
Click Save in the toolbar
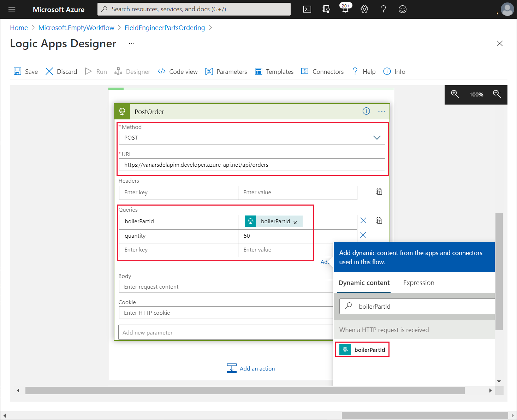[x=26, y=72]
